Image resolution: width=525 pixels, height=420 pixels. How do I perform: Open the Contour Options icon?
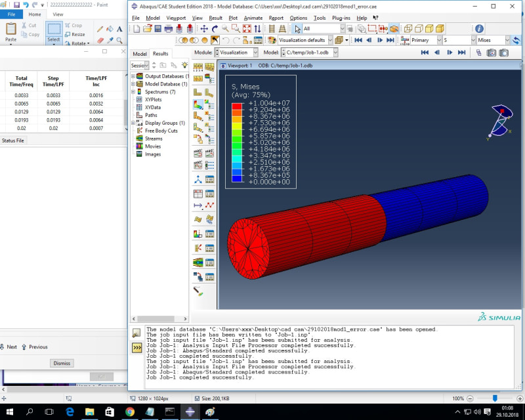(209, 105)
